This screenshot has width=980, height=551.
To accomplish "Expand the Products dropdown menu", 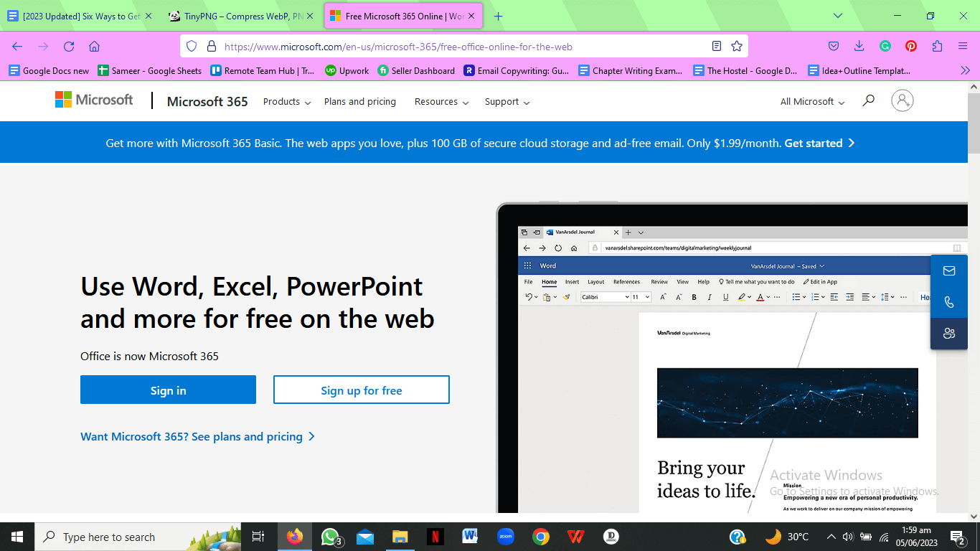I will (x=287, y=102).
